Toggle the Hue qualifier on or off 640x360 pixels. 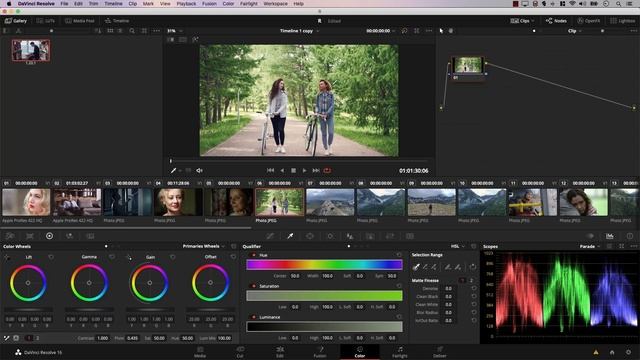coord(253,255)
